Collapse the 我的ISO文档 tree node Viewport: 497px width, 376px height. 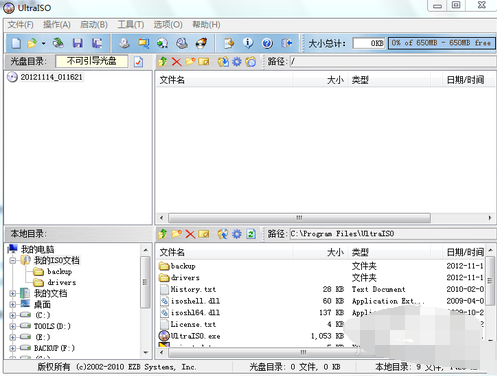(13, 260)
